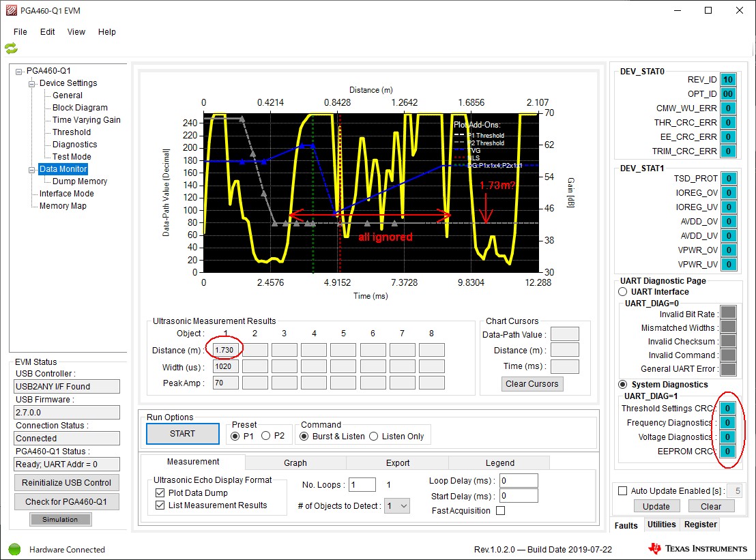Screen dimensions: 756x560
Task: Open Dump Memory tree item
Action: pyautogui.click(x=80, y=181)
